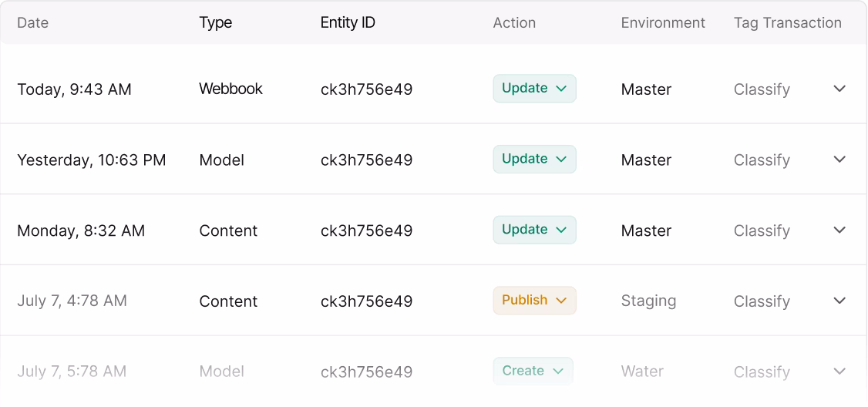Viewport: 868px width, 407px height.
Task: Open the Create action dropdown
Action: coord(533,372)
